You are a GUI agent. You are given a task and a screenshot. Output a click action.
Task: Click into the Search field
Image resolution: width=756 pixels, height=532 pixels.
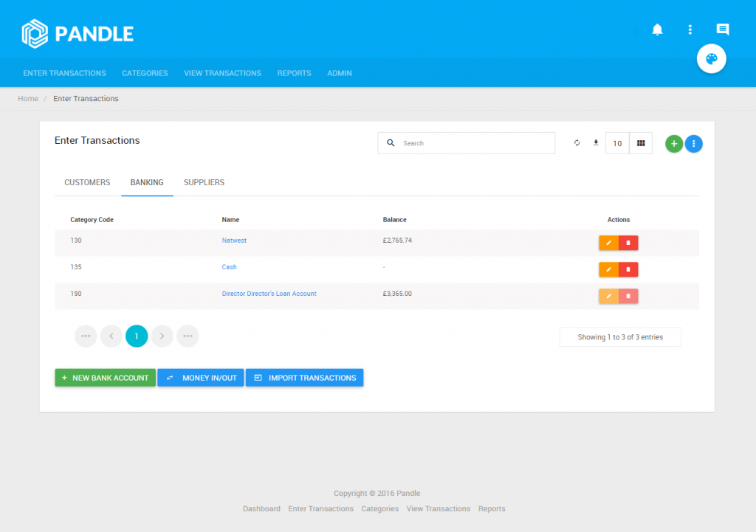click(x=467, y=143)
